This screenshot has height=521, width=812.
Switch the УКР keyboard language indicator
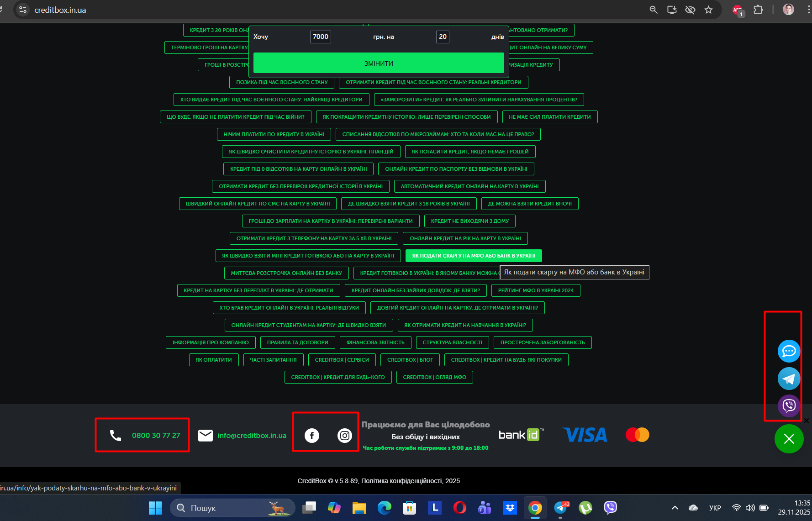[x=715, y=508]
